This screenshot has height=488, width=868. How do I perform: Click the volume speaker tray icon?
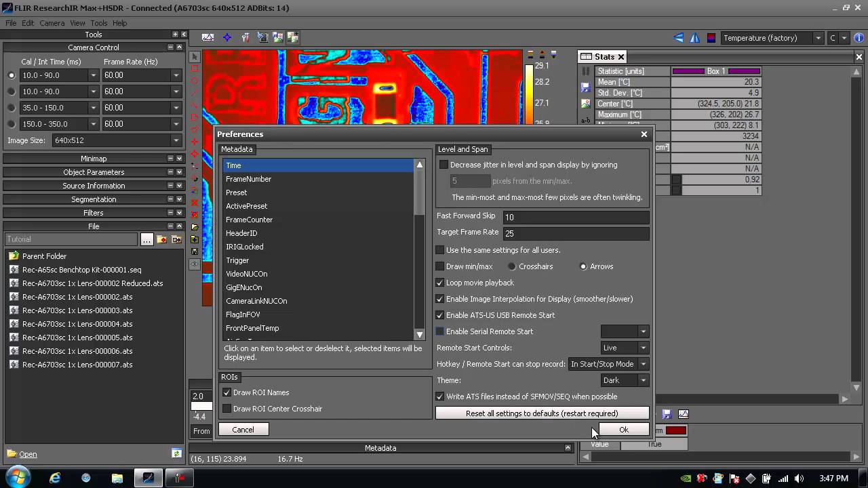(800, 479)
